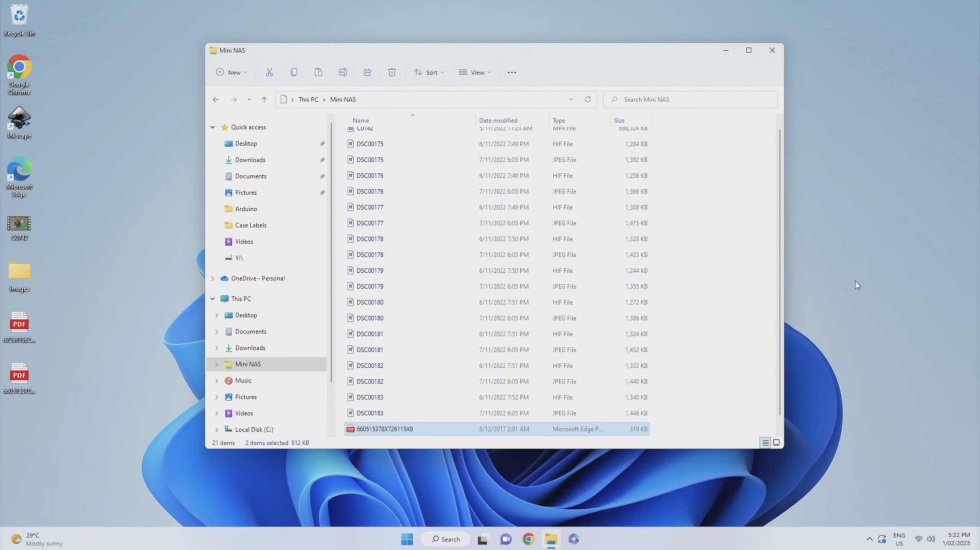Viewport: 980px width, 550px height.
Task: Open the View dropdown menu
Action: [x=475, y=72]
